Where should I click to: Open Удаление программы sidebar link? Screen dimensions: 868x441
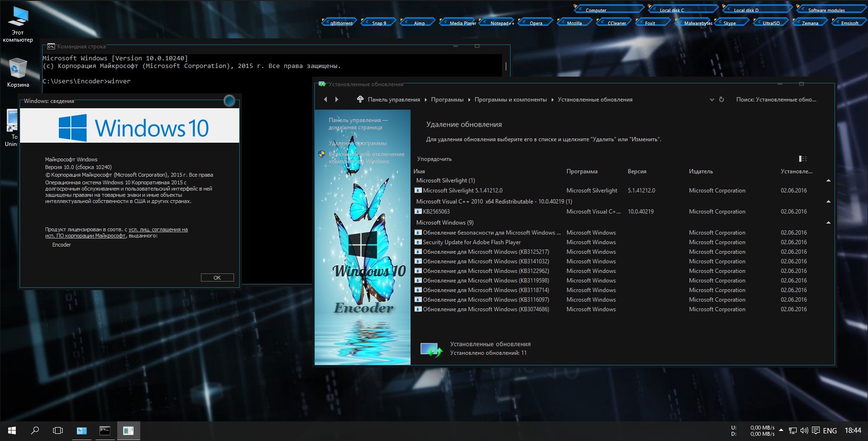pos(357,143)
